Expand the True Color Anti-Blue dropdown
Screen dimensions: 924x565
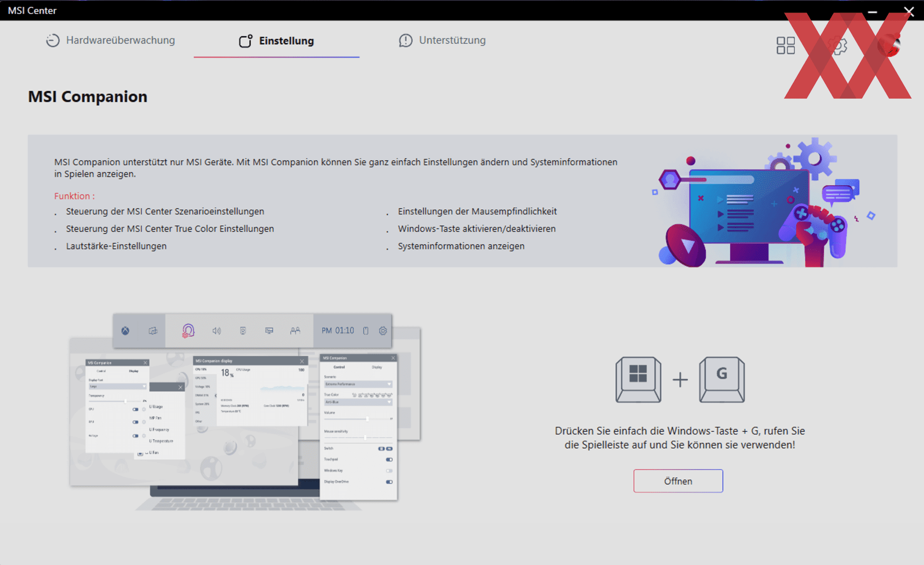point(358,402)
